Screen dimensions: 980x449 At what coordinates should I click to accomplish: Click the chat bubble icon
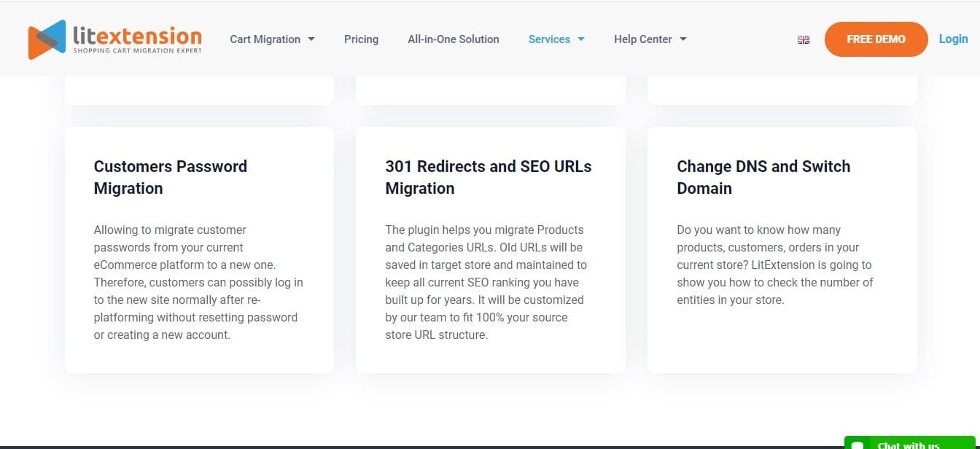(857, 445)
